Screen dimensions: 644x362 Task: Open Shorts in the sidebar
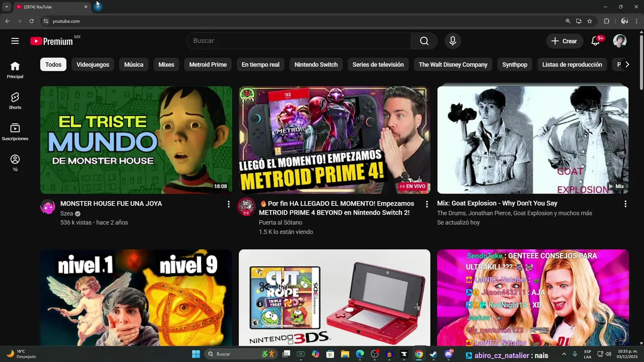point(15,101)
